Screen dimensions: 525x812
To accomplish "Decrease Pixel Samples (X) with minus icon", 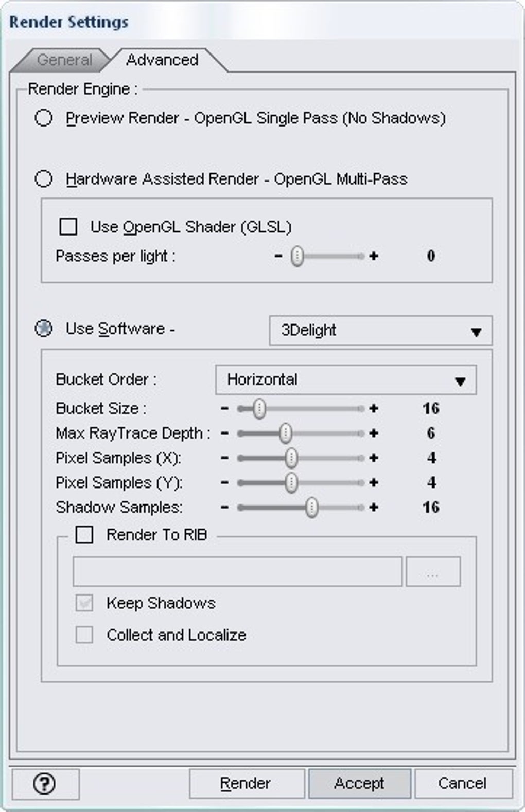I will tap(224, 458).
